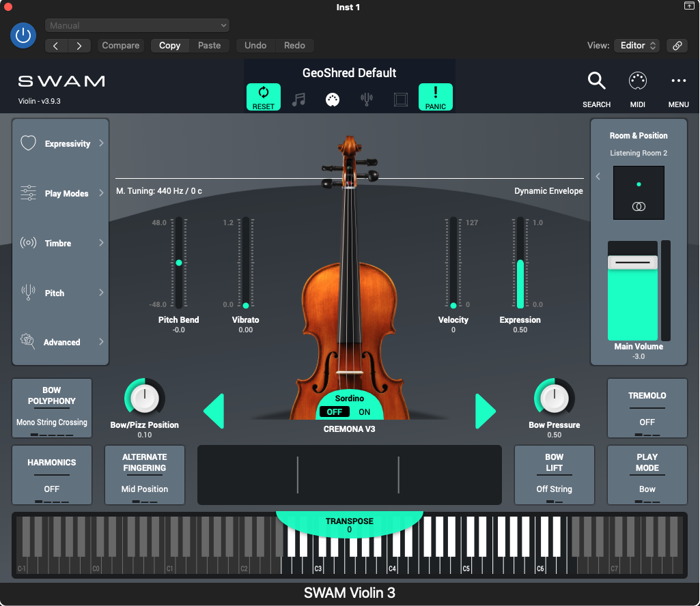Expand the Advanced chevron
The height and width of the screenshot is (606, 700).
point(101,342)
